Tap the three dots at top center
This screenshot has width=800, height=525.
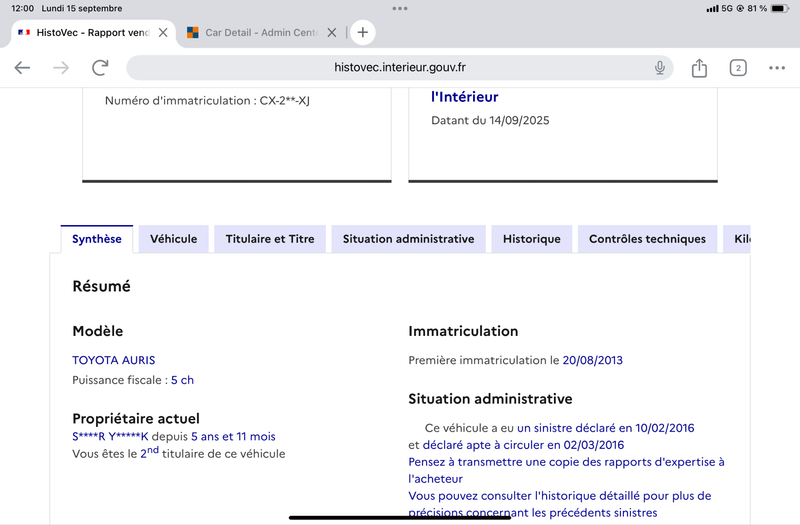pos(400,8)
